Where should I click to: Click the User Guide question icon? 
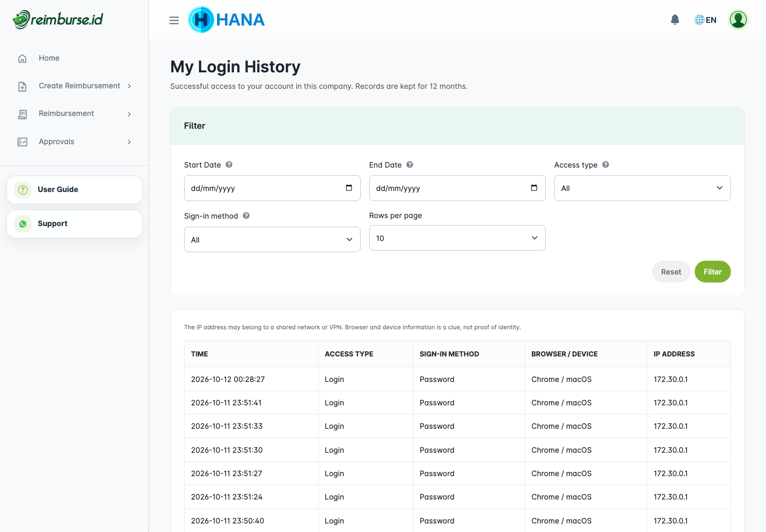[x=23, y=189]
